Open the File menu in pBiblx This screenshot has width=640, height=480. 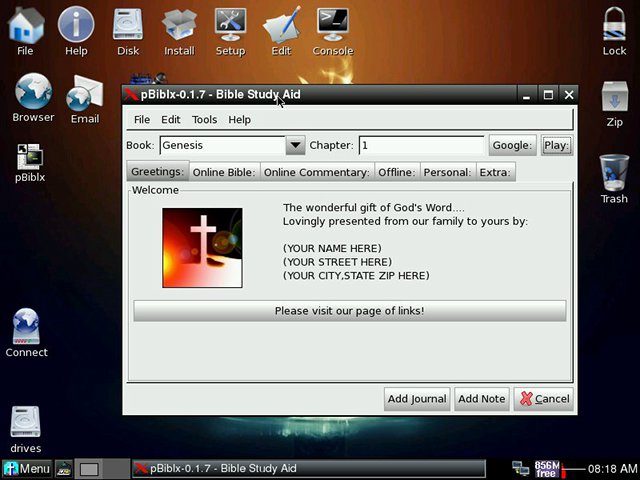tap(142, 120)
